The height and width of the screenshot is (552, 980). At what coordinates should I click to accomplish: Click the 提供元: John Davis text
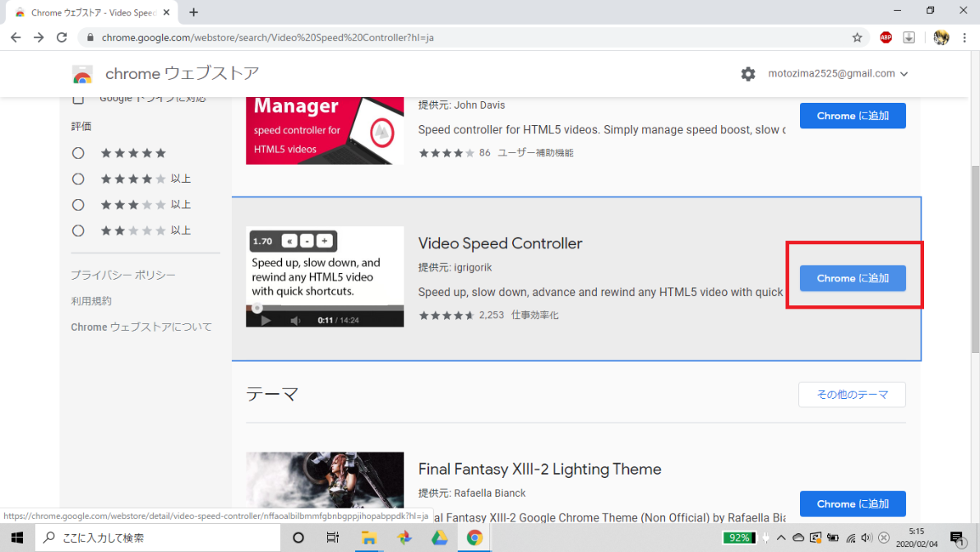(461, 105)
